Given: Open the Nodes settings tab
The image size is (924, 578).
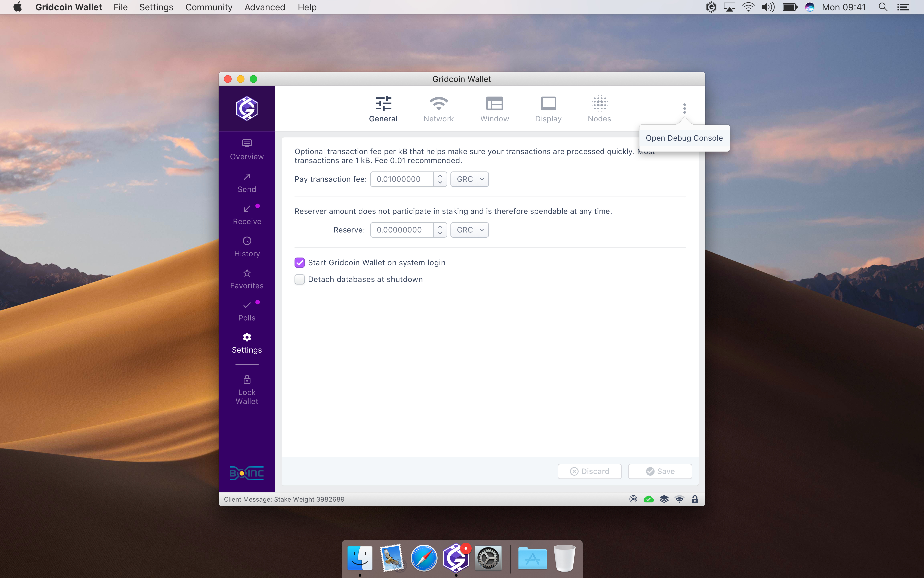Looking at the screenshot, I should [x=600, y=109].
